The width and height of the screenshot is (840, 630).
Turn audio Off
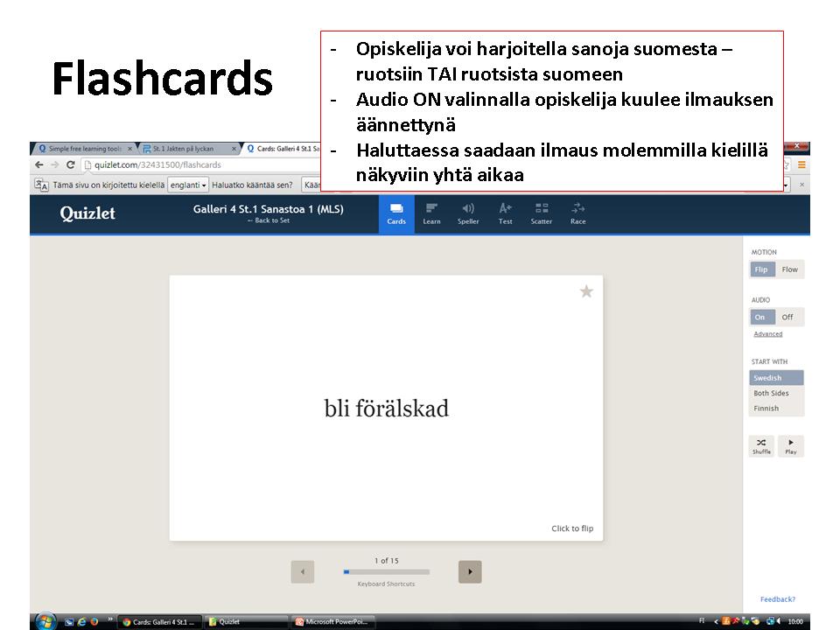787,318
